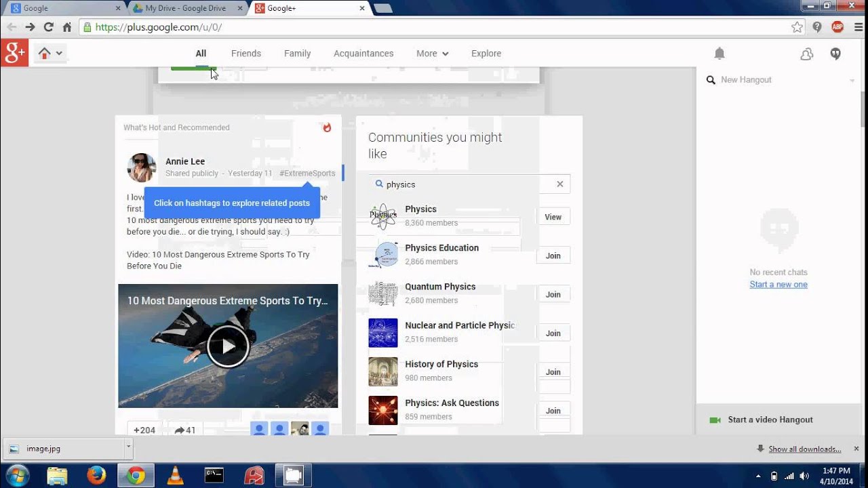This screenshot has height=488, width=868.
Task: Open the Nuclear and Particle Physics community thumbnail
Action: [x=383, y=333]
